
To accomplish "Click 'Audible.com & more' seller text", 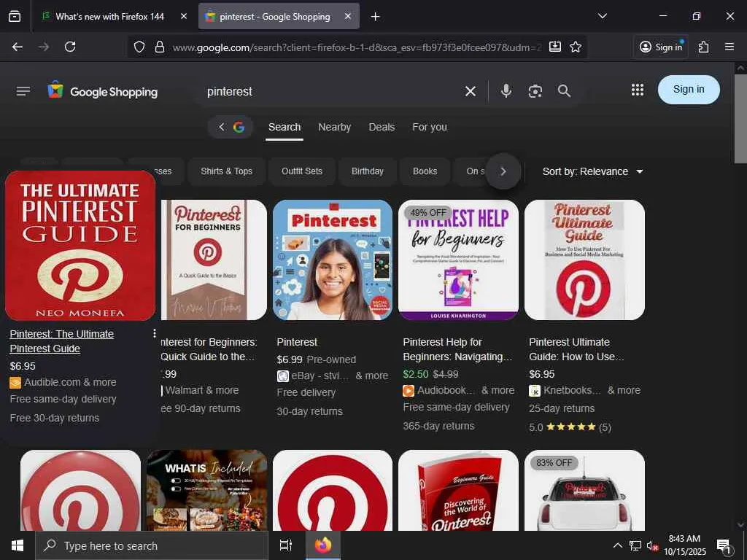I will (x=70, y=382).
